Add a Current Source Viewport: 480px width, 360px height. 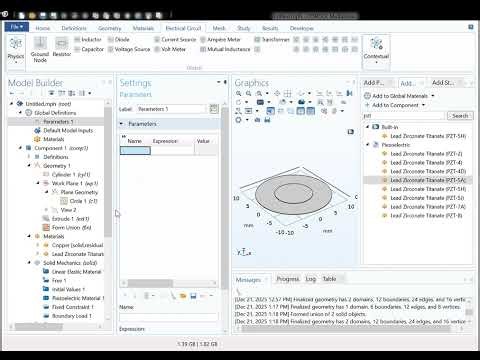click(175, 39)
